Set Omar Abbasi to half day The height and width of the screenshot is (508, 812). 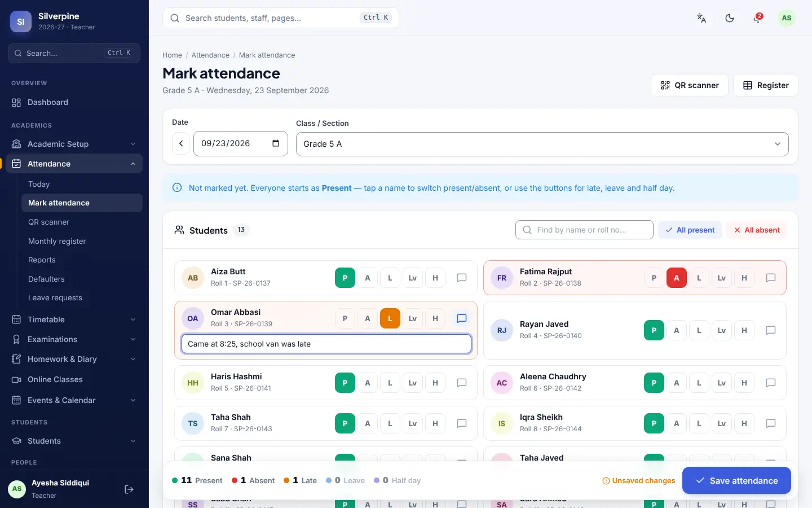(435, 318)
